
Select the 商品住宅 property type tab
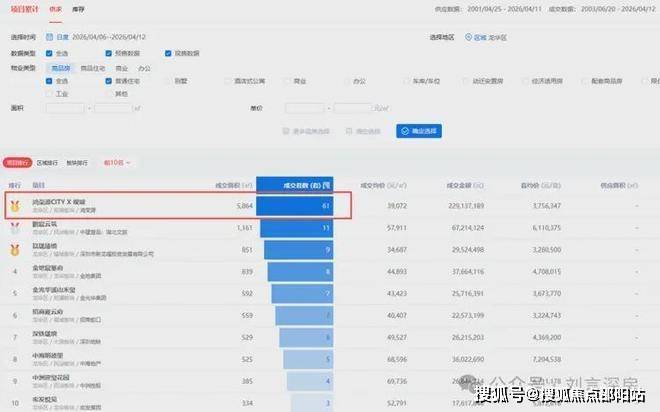[x=91, y=67]
